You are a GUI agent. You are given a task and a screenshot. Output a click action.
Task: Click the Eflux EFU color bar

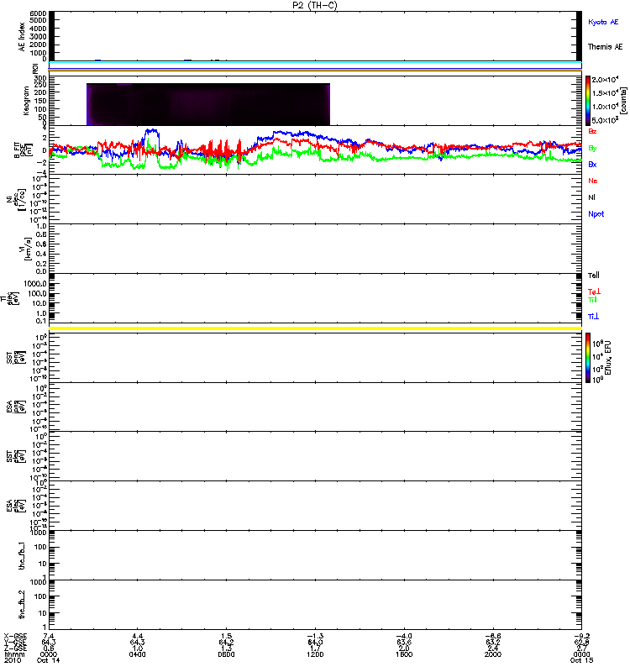588,358
